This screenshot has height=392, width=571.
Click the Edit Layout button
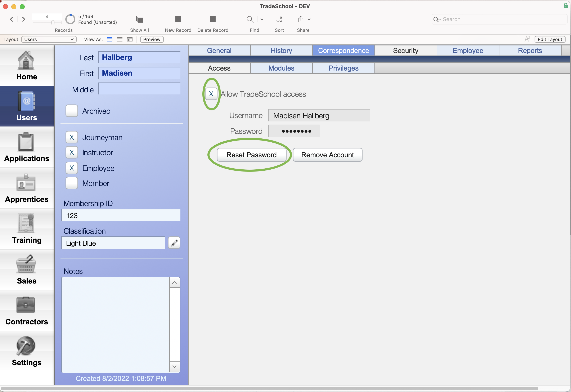[550, 39]
